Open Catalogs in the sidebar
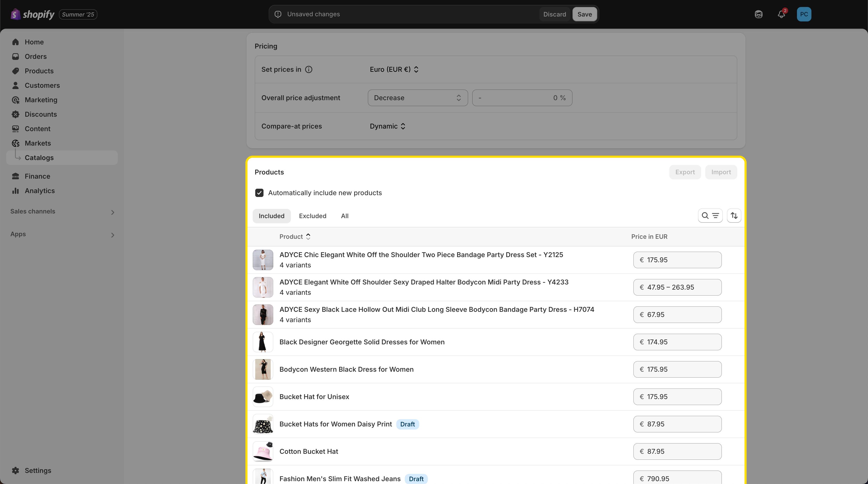Image resolution: width=868 pixels, height=484 pixels. click(x=62, y=158)
